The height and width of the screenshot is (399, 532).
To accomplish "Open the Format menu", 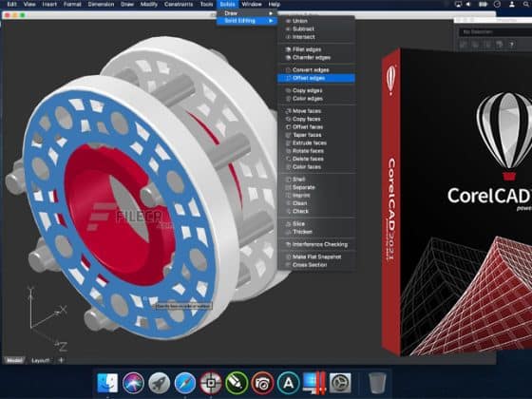I will [x=72, y=4].
